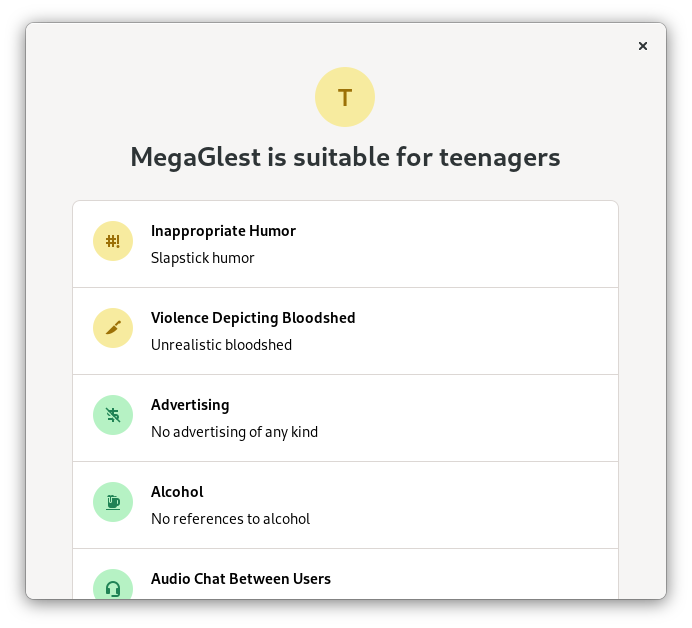Click the Inappropriate Humor speech-symbols icon
This screenshot has width=692, height=628.
[x=113, y=241]
